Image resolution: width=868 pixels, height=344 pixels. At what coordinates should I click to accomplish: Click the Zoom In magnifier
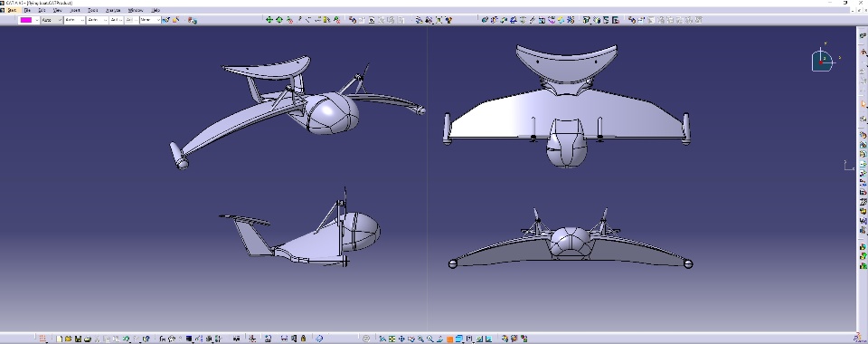(420, 339)
